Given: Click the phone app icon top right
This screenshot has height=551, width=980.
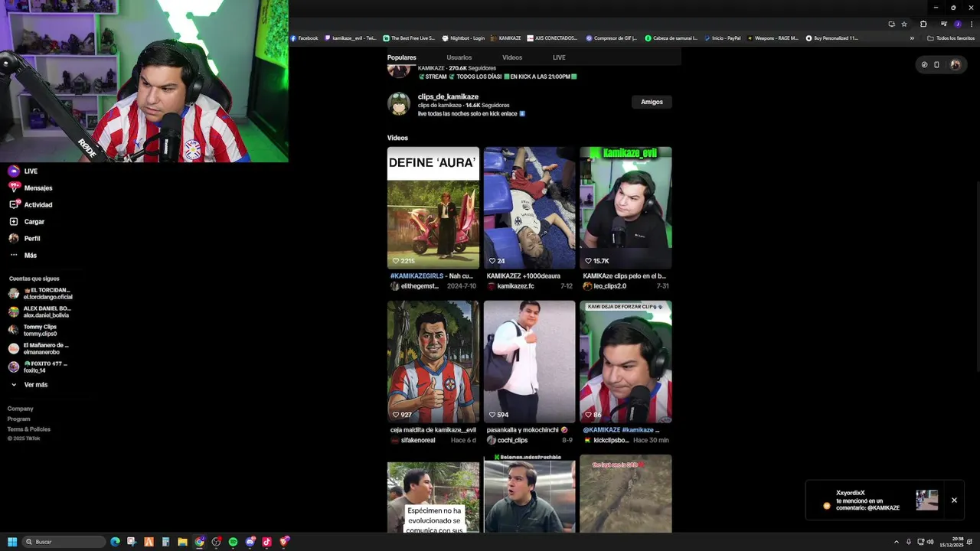Looking at the screenshot, I should coord(936,65).
